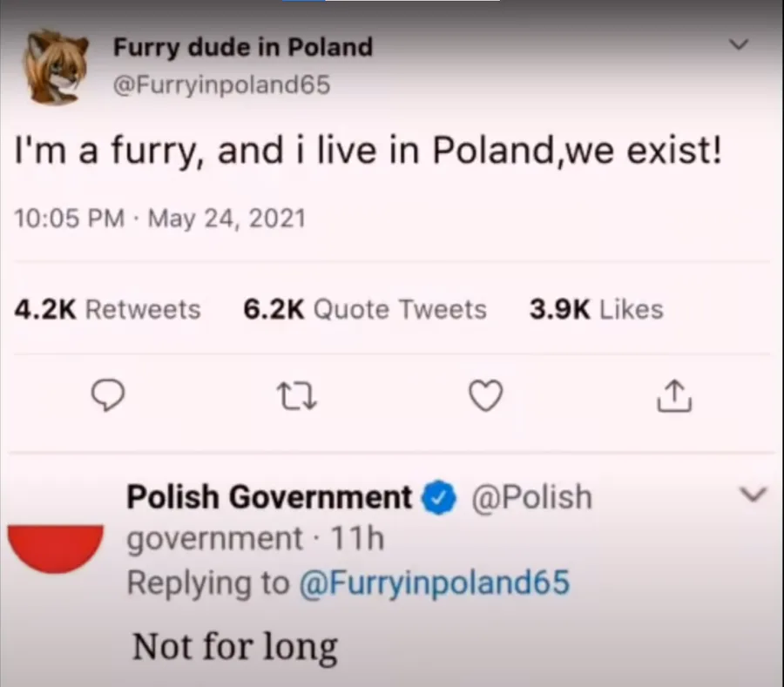Click Polish Government verified badge
The image size is (784, 687).
440,497
